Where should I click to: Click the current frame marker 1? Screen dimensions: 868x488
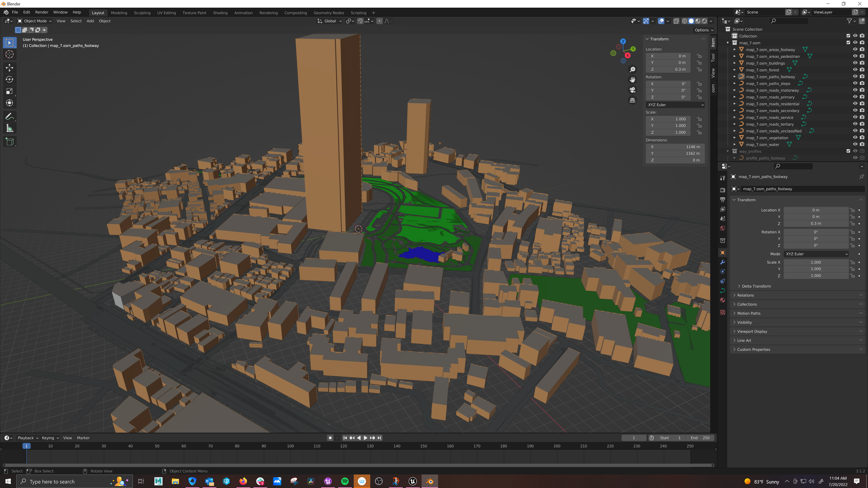26,446
